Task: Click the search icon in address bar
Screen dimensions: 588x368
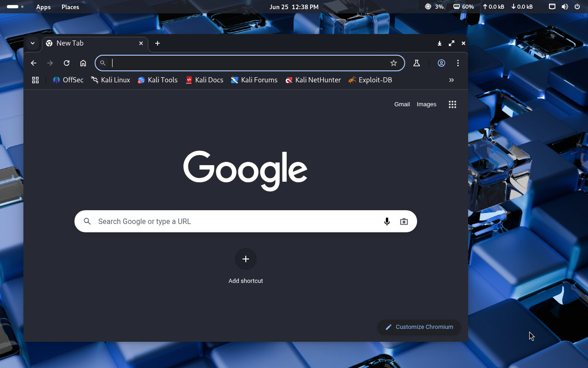Action: click(x=103, y=63)
